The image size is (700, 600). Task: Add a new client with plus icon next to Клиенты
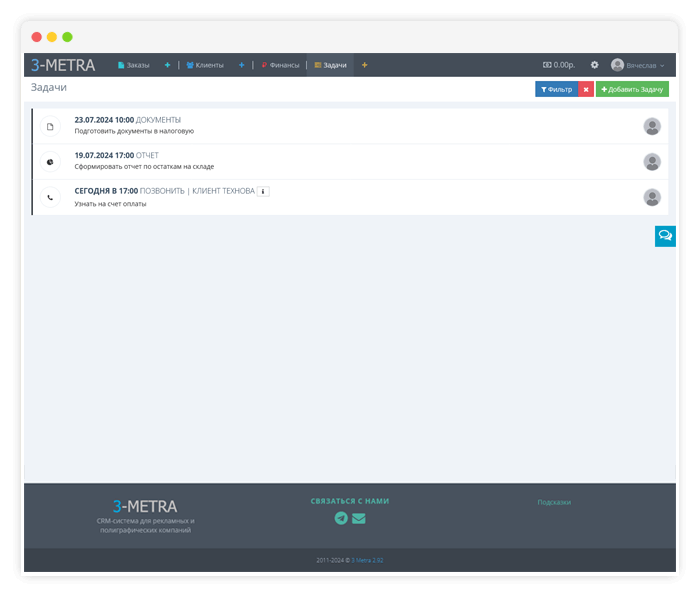[x=242, y=65]
